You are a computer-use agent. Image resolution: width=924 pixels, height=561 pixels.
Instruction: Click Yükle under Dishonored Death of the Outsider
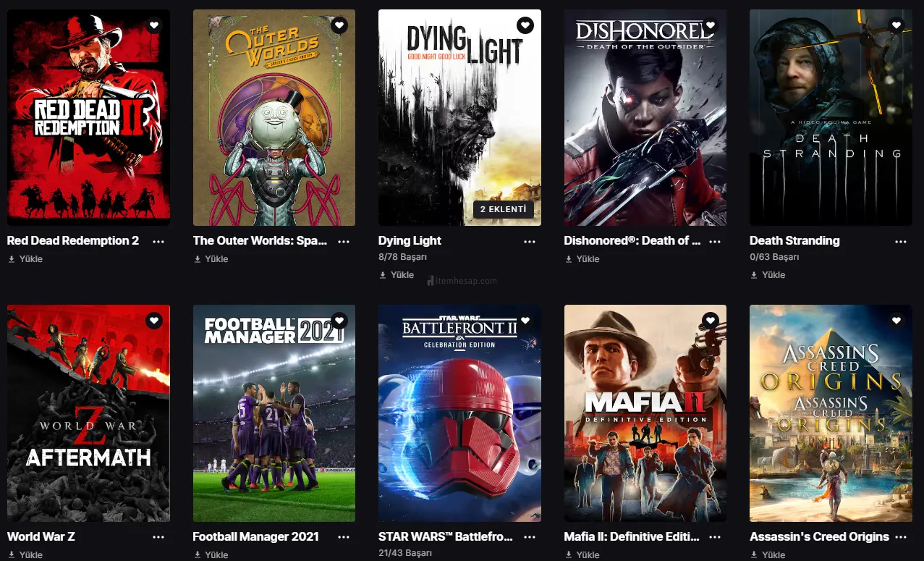(582, 259)
